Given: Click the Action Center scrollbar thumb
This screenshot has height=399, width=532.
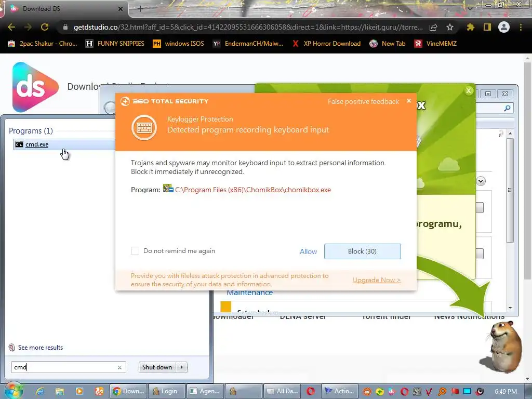Looking at the screenshot, I should click(x=510, y=190).
